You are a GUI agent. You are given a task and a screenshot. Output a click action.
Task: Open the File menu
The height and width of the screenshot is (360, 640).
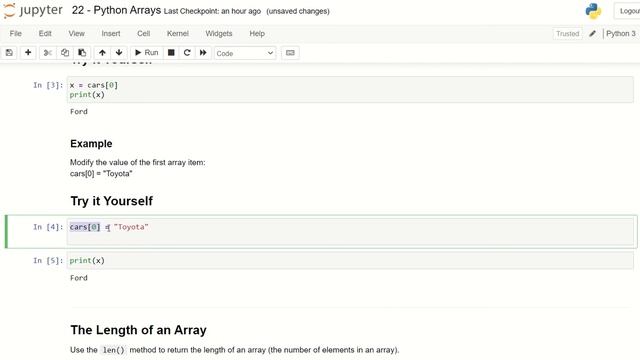16,33
